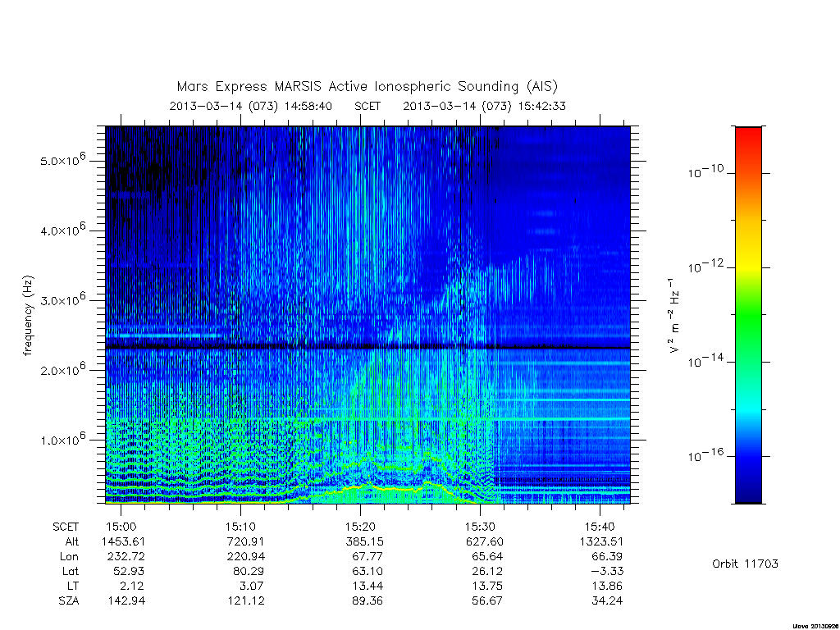The width and height of the screenshot is (840, 630).
Task: Click the SZA value 121.12
Action: pyautogui.click(x=245, y=601)
